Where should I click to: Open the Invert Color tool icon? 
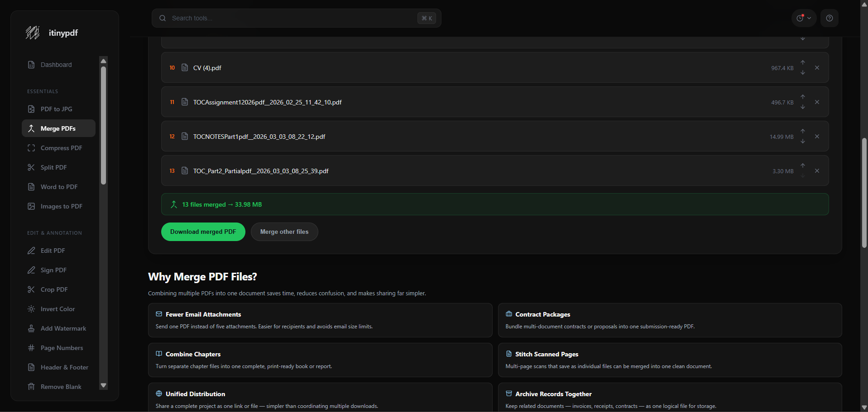31,309
